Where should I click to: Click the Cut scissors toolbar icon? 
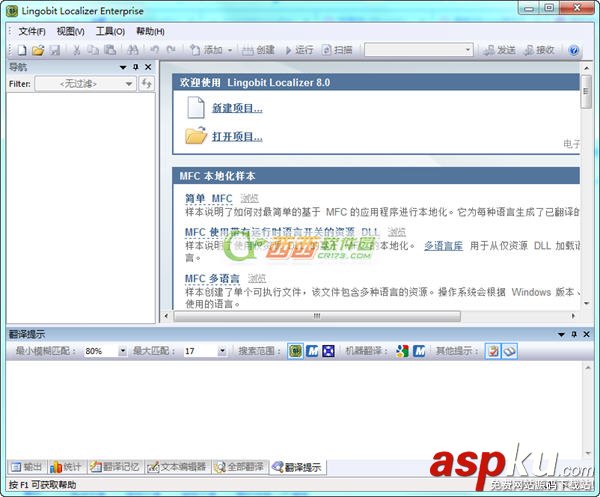[77, 50]
